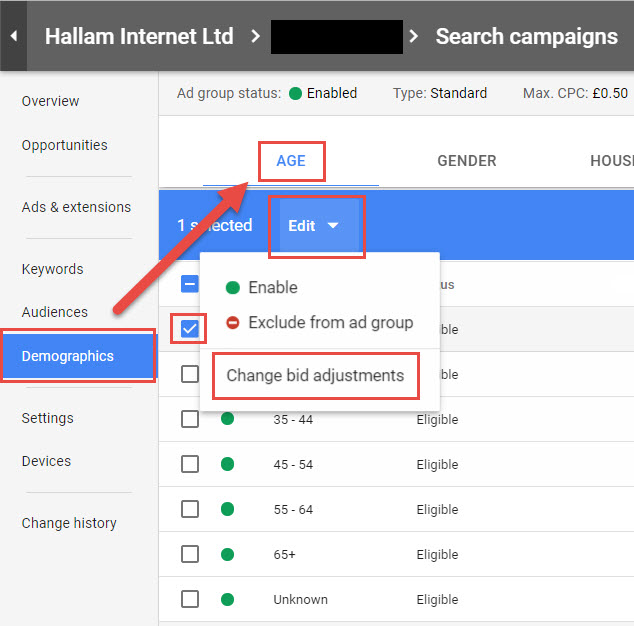634x626 pixels.
Task: Click the breadcrumb chevron after Hallam Internet Ltd
Action: pyautogui.click(x=256, y=36)
